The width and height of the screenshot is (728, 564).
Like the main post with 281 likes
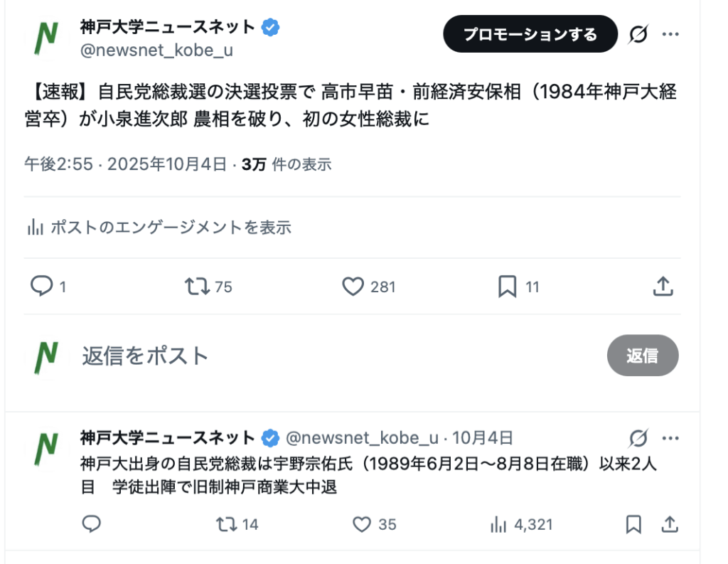click(353, 287)
